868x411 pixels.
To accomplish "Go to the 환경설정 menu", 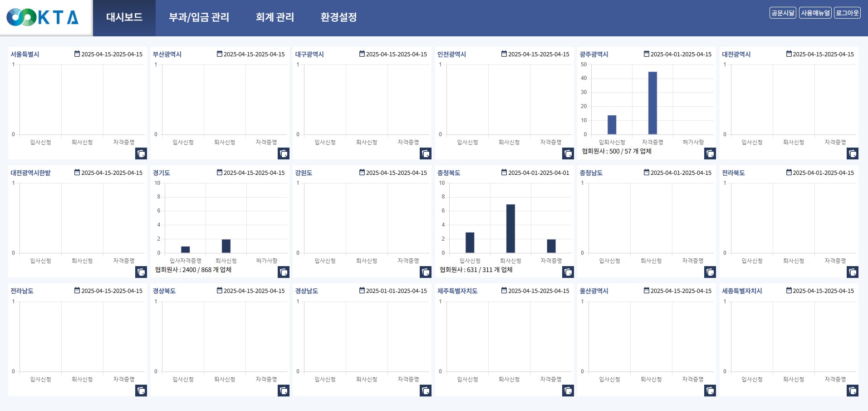I will click(338, 17).
